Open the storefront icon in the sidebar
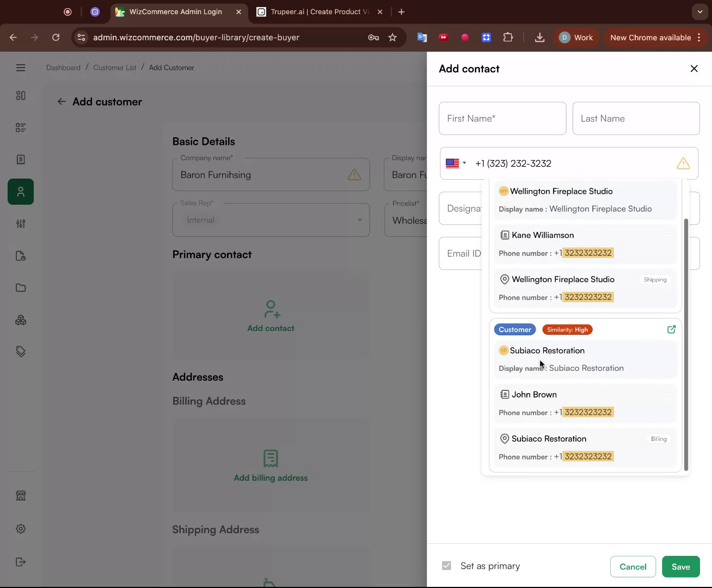712x588 pixels. click(x=21, y=495)
